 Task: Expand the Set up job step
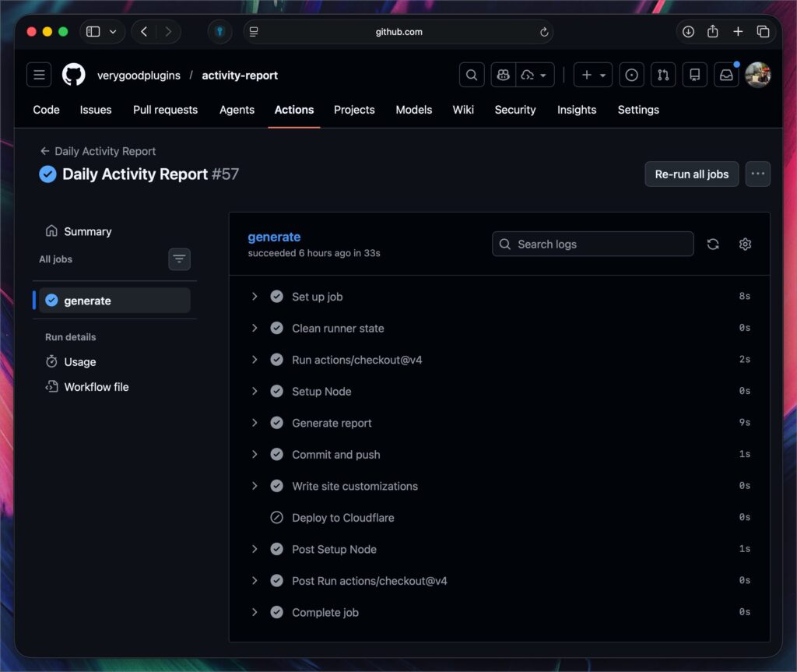click(x=499, y=297)
